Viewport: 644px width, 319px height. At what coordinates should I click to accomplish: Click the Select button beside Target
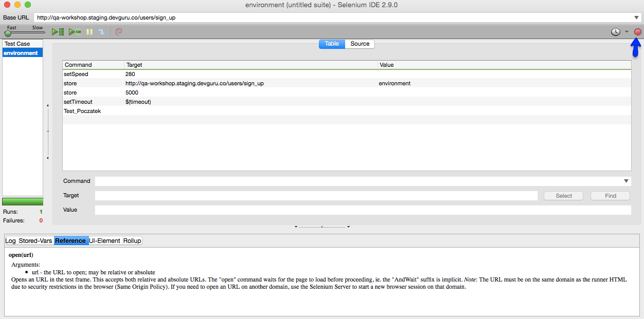(x=563, y=196)
